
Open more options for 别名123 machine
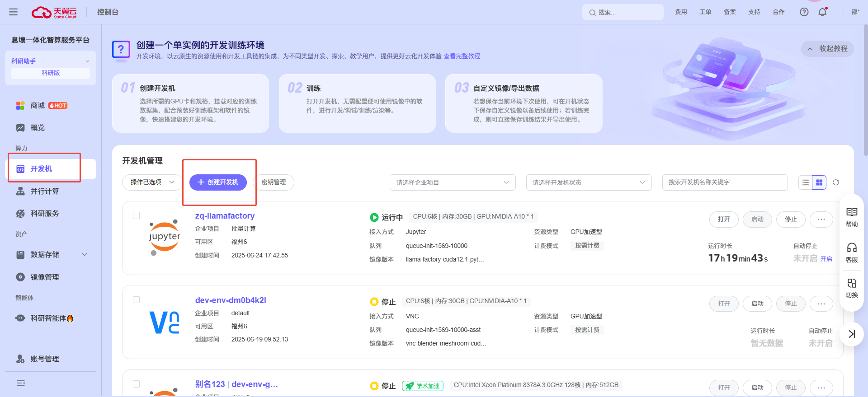(x=821, y=388)
